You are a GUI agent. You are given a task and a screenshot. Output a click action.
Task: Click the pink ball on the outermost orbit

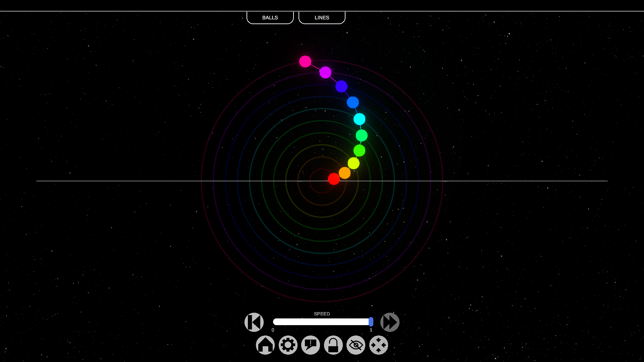[x=305, y=61]
